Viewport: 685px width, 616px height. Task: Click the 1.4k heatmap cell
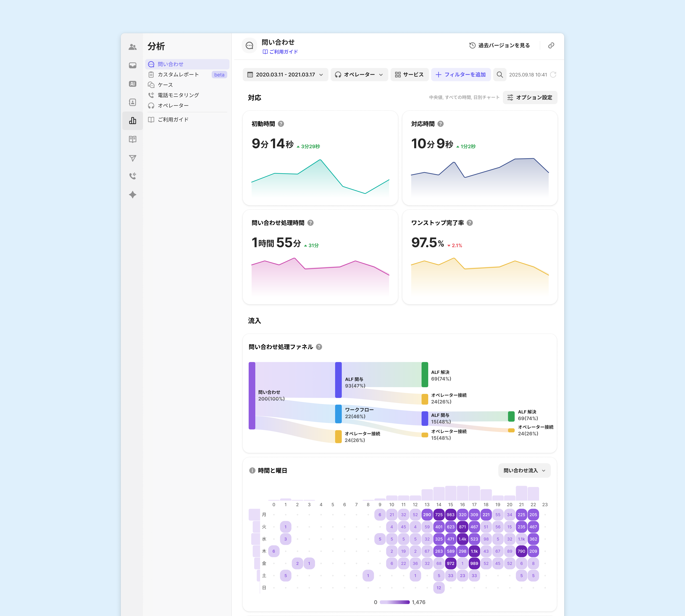pos(462,539)
